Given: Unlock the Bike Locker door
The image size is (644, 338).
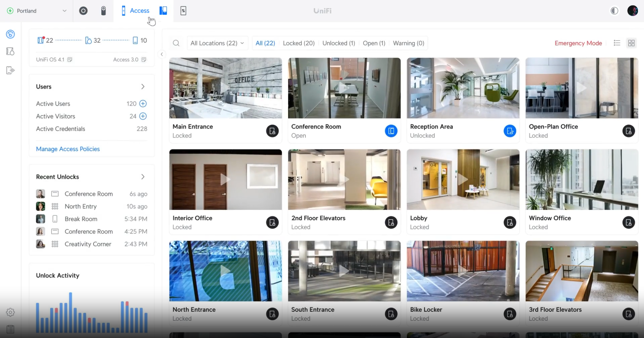Looking at the screenshot, I should pos(510,314).
